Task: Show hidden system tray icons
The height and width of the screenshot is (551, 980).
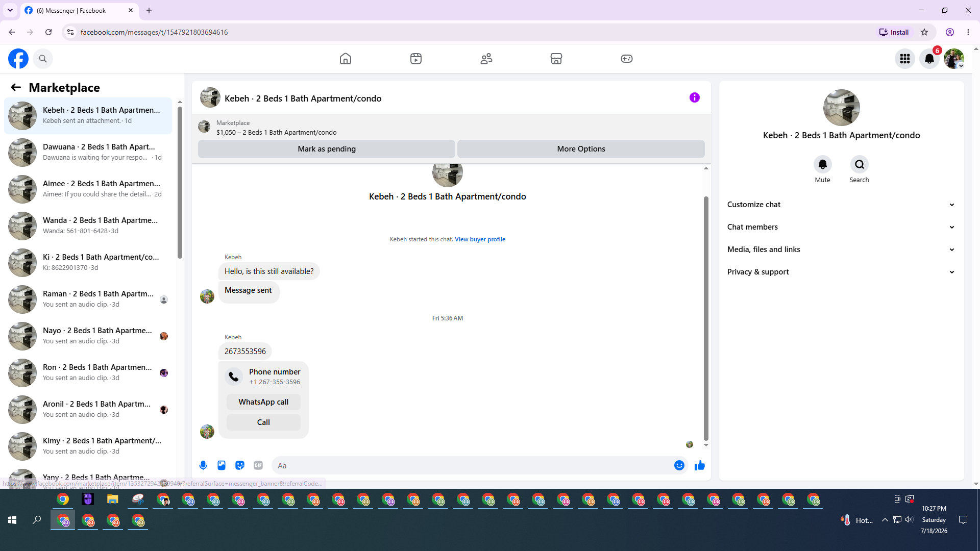Action: coord(885,520)
